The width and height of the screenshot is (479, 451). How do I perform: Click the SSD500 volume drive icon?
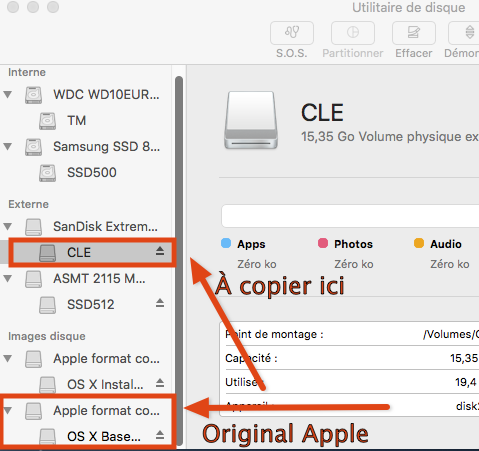(47, 173)
